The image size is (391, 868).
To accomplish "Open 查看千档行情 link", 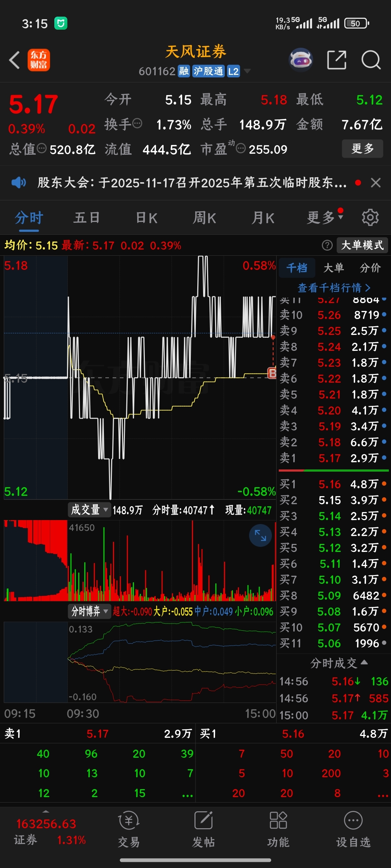I will click(x=334, y=288).
